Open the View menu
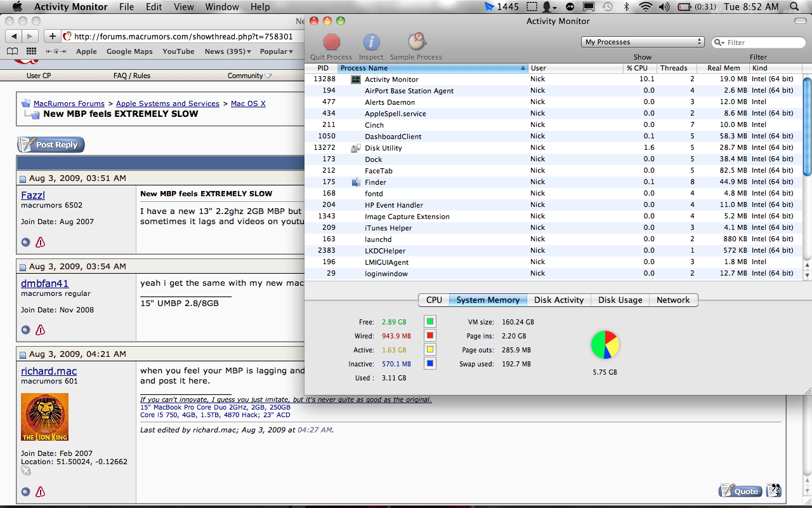The width and height of the screenshot is (812, 508). pyautogui.click(x=184, y=7)
